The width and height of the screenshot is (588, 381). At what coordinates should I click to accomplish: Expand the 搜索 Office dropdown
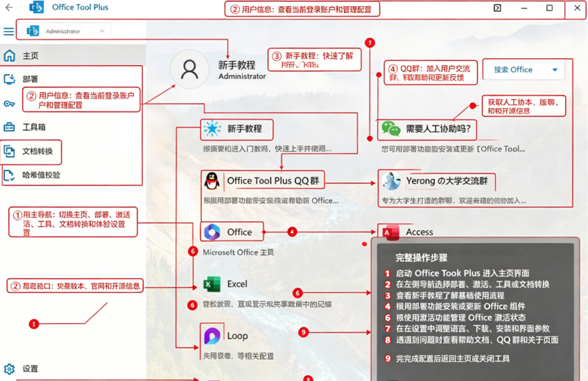524,70
